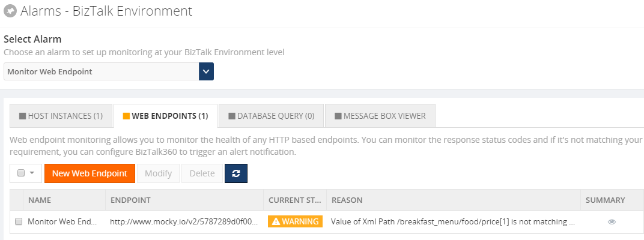Click the Modify button
This screenshot has width=644, height=240.
click(x=158, y=173)
